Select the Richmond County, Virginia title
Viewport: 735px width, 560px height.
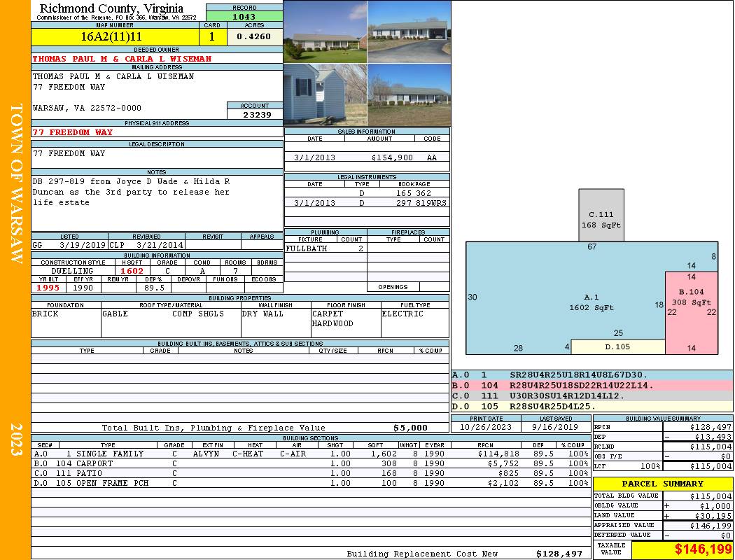(x=111, y=8)
